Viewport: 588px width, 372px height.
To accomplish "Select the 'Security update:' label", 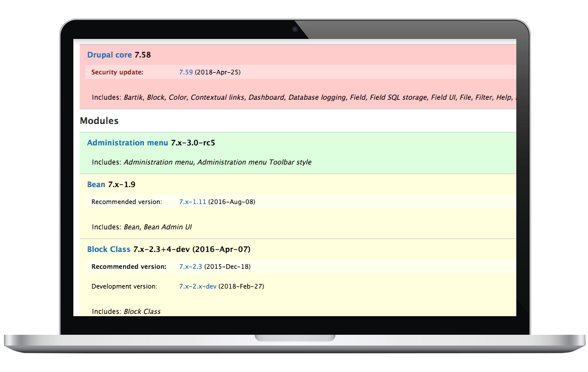I will [x=117, y=72].
